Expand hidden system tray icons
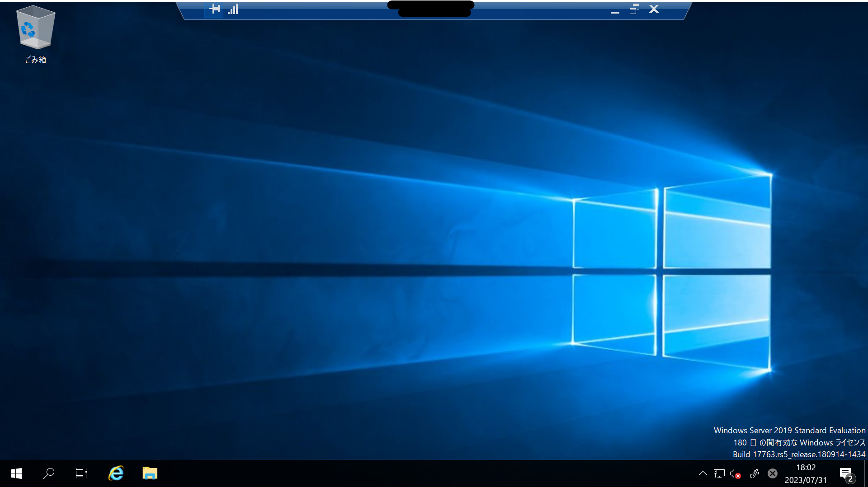This screenshot has height=487, width=868. [x=703, y=473]
